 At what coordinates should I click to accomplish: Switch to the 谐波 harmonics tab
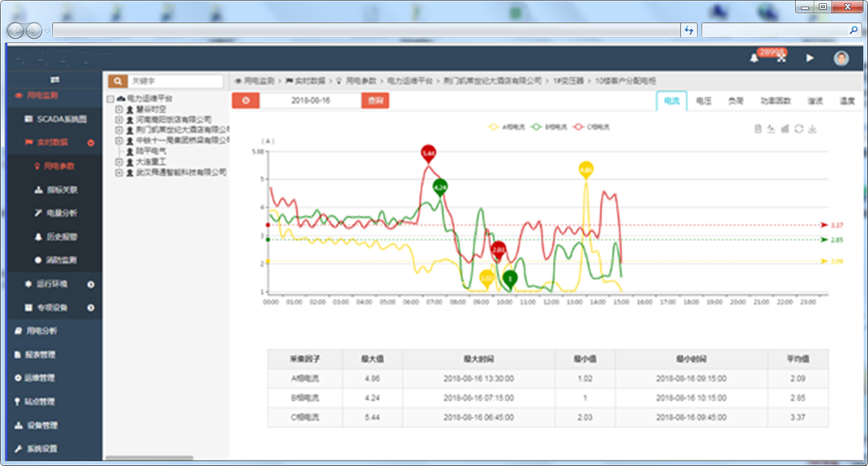point(815,101)
